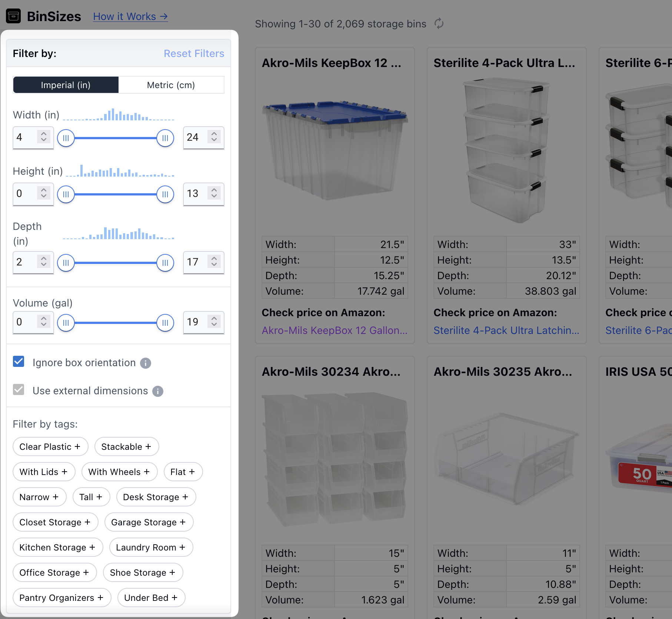Add the Clear Plastic tag filter
Image resolution: width=672 pixels, height=619 pixels.
pyautogui.click(x=50, y=447)
